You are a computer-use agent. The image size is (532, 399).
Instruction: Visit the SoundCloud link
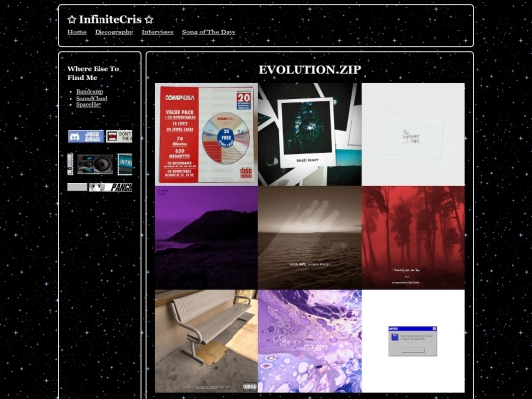(92, 99)
